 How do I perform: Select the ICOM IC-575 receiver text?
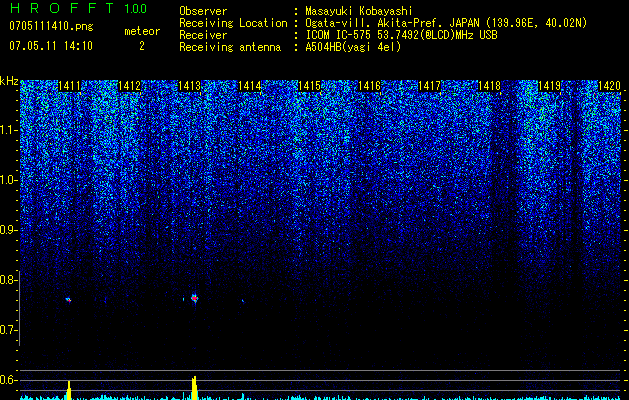tap(401, 35)
